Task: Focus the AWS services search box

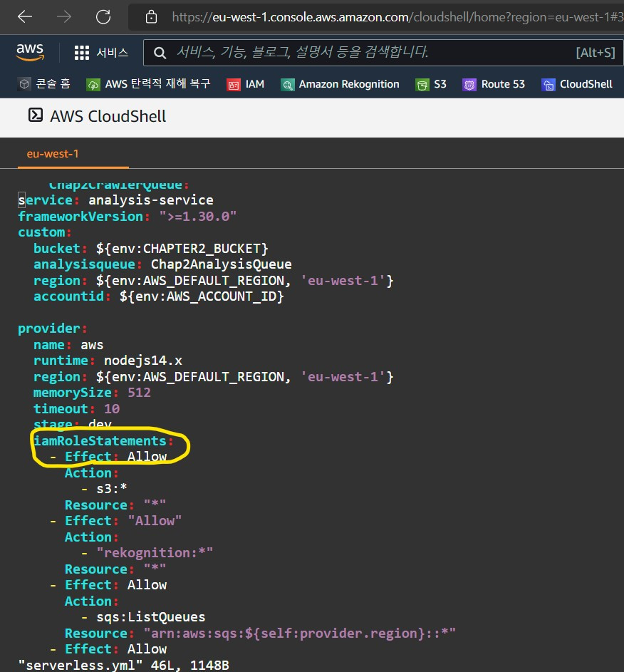Action: pos(383,53)
